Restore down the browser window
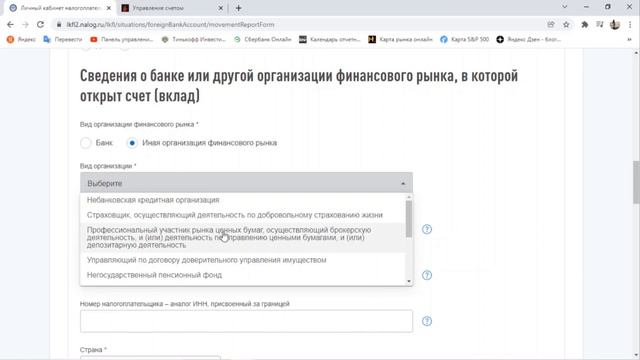 point(608,7)
